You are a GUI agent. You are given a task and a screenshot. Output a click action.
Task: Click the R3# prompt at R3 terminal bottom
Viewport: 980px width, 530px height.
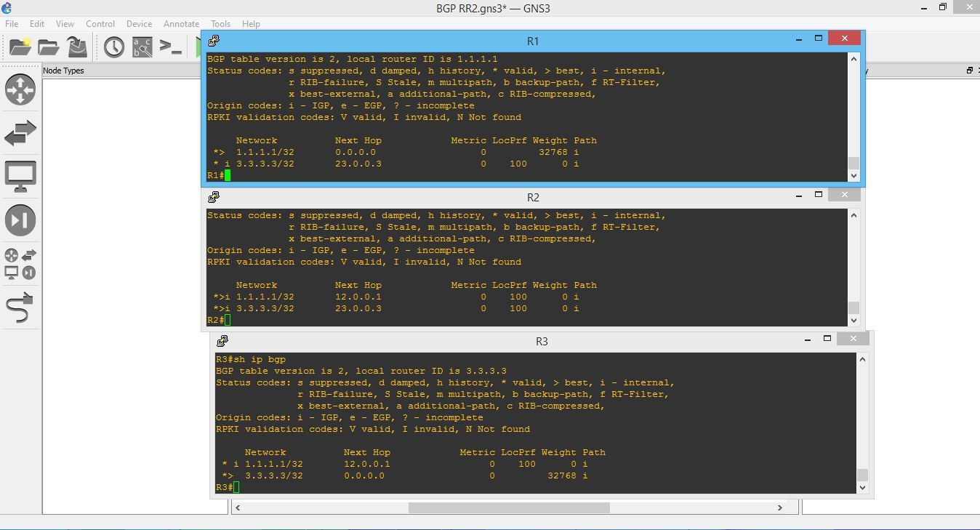point(224,487)
